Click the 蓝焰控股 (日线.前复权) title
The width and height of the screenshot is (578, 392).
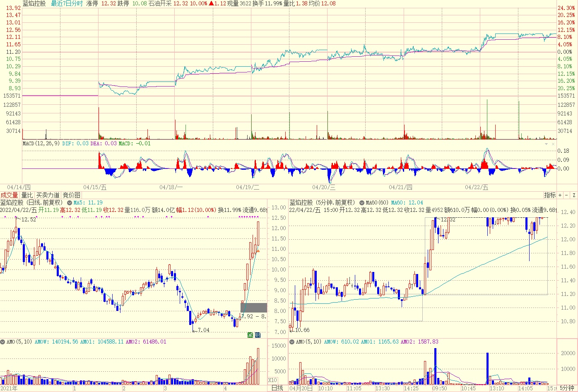31,203
